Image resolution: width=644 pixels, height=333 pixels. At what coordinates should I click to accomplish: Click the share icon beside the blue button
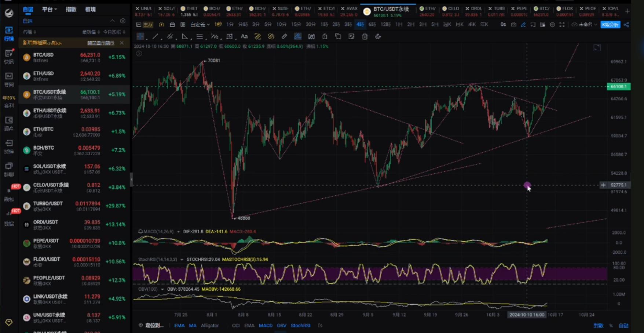click(x=626, y=25)
